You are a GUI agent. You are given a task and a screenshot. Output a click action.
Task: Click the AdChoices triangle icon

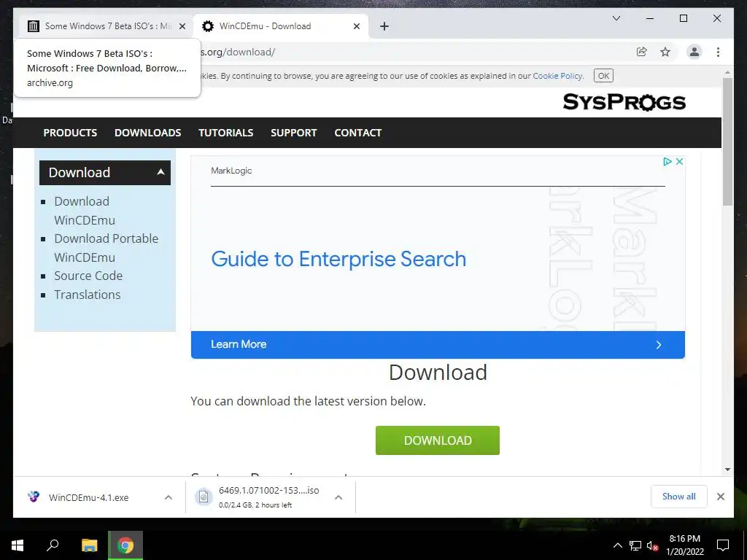tap(667, 161)
